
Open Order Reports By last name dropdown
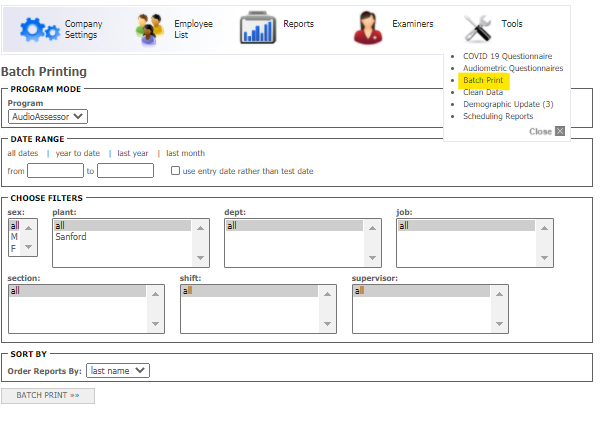click(118, 371)
